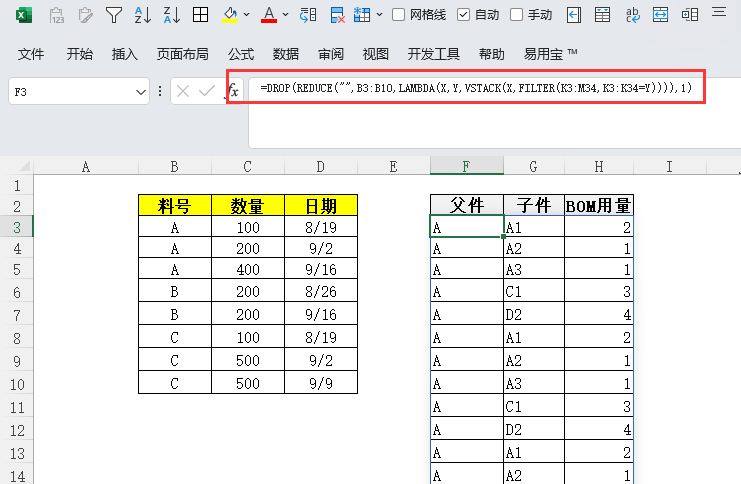The width and height of the screenshot is (741, 484).
Task: Click the Name Box showing F3
Action: click(x=71, y=92)
